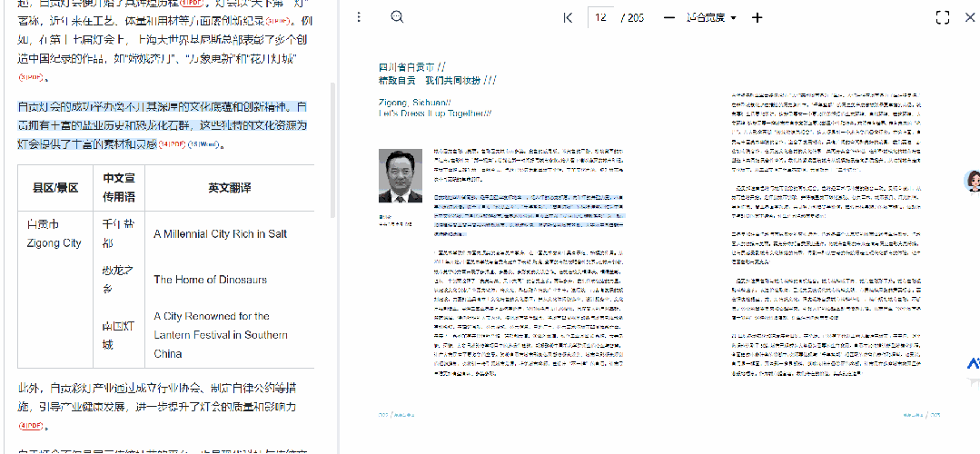This screenshot has width=980, height=454.
Task: Click the 英文翻译 table header
Action: click(229, 188)
